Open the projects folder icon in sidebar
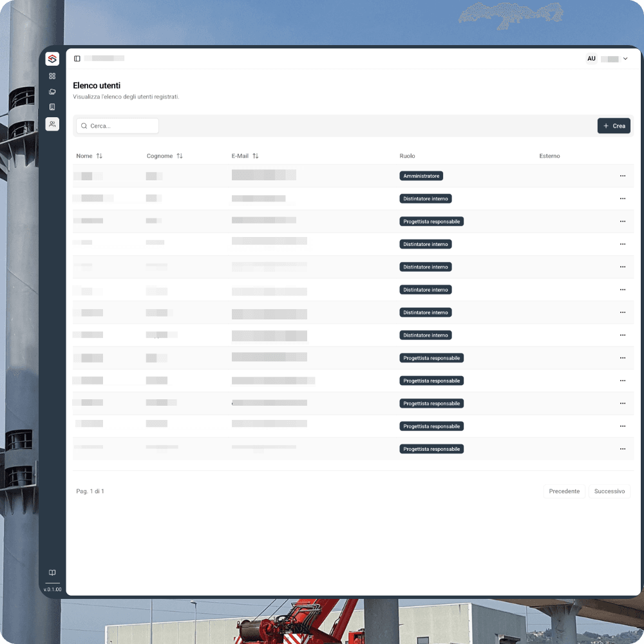644x644 pixels. [52, 91]
